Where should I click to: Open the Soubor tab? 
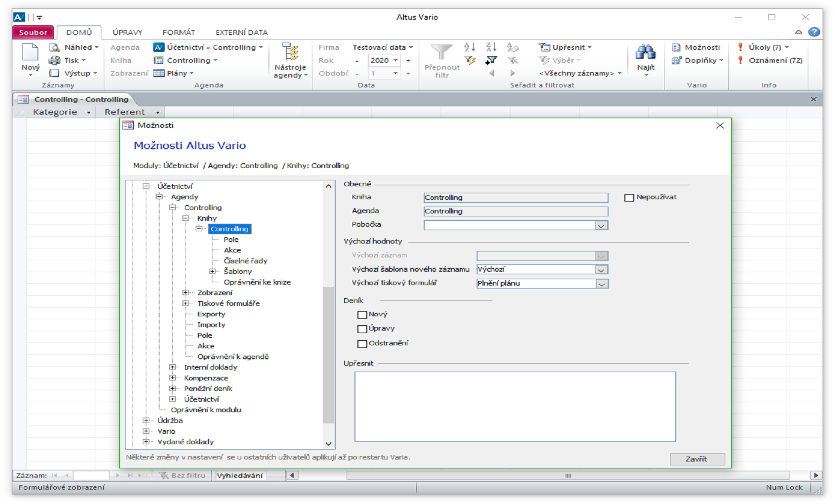tap(33, 32)
